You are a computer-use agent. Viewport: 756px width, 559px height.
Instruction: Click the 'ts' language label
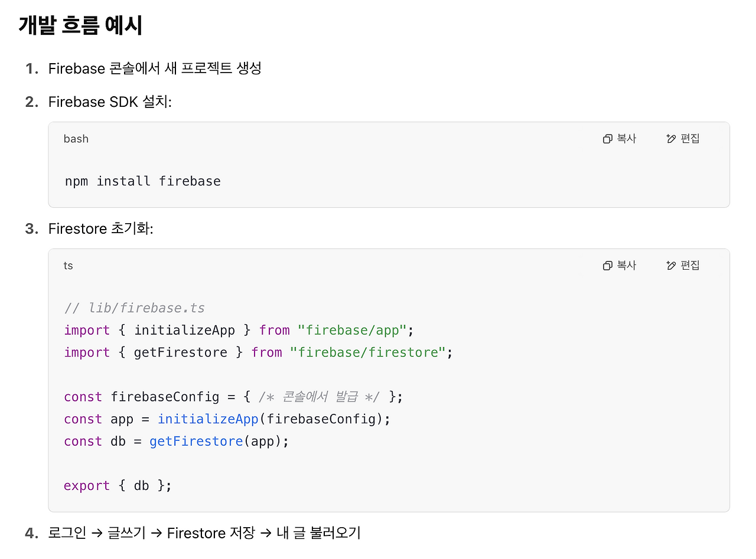(69, 266)
